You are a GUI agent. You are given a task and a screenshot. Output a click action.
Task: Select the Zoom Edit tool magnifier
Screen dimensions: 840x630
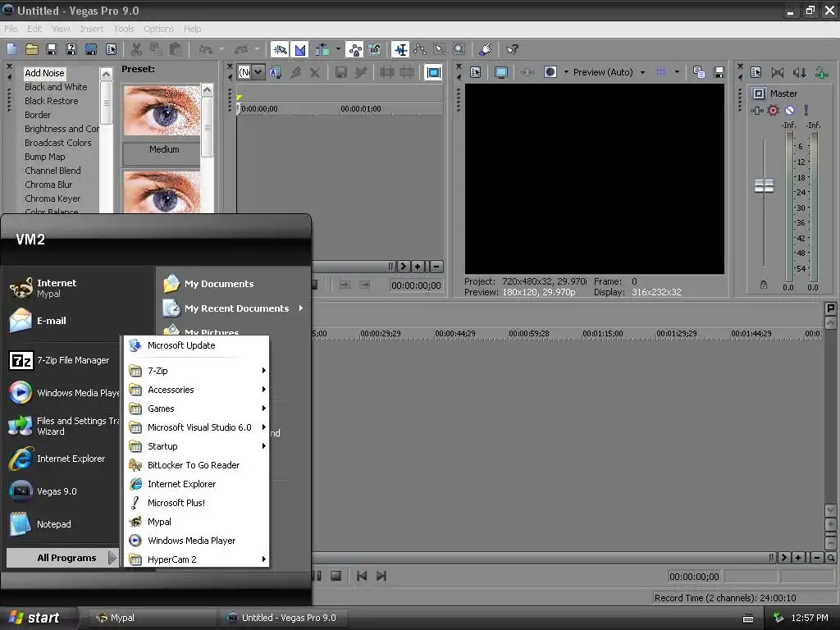pos(459,50)
